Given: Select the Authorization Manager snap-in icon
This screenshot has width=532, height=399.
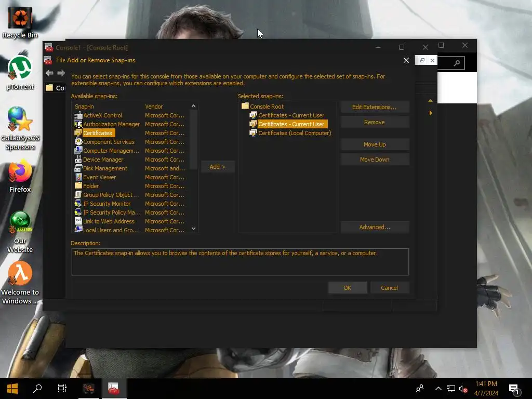Looking at the screenshot, I should [x=78, y=124].
